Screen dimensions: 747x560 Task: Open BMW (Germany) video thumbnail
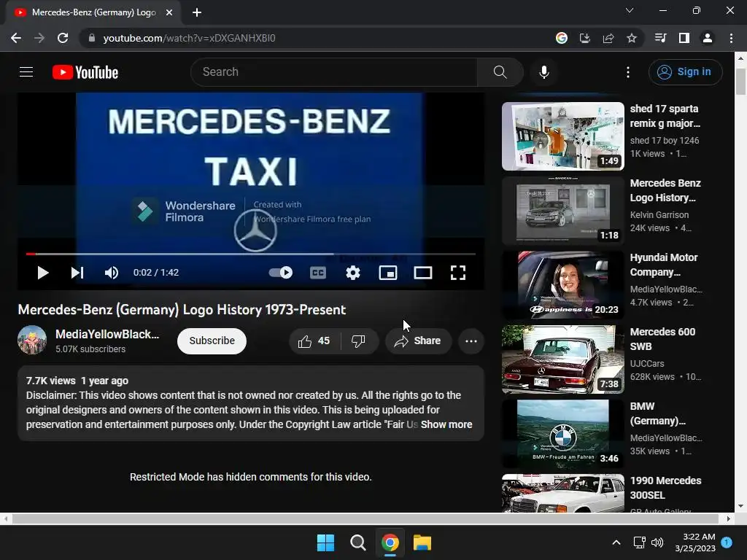pos(563,434)
